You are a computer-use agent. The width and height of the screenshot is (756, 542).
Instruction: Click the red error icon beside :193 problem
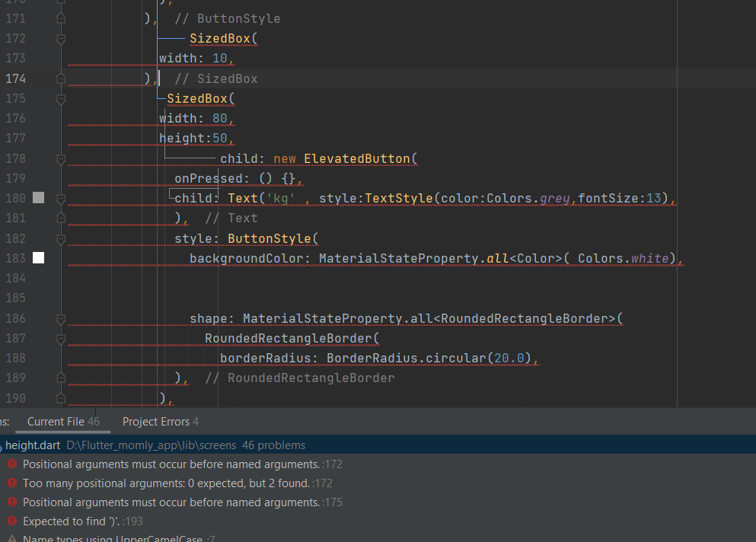[12, 521]
